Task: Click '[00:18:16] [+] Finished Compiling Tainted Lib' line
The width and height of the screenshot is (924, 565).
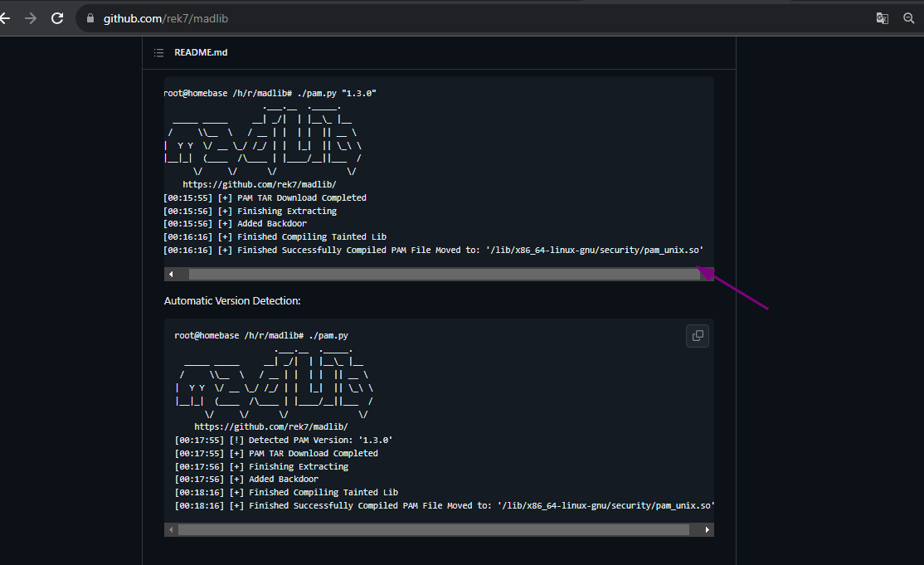Action: [x=286, y=492]
